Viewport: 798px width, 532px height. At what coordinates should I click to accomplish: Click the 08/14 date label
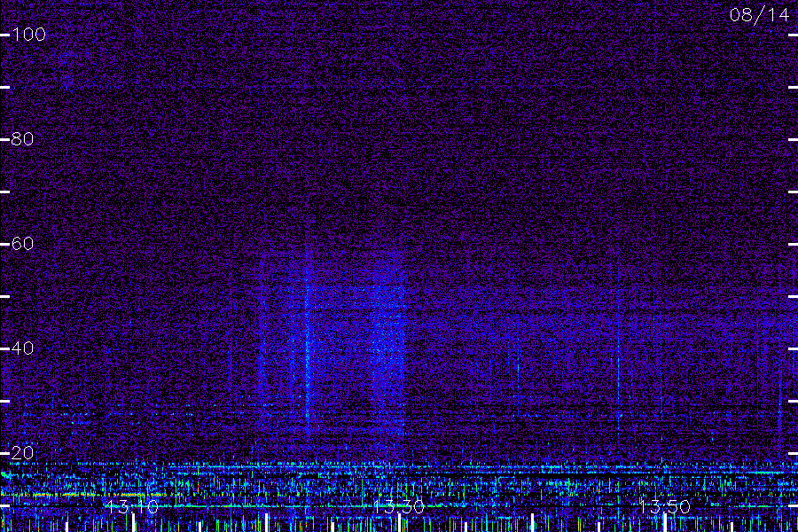[x=759, y=15]
